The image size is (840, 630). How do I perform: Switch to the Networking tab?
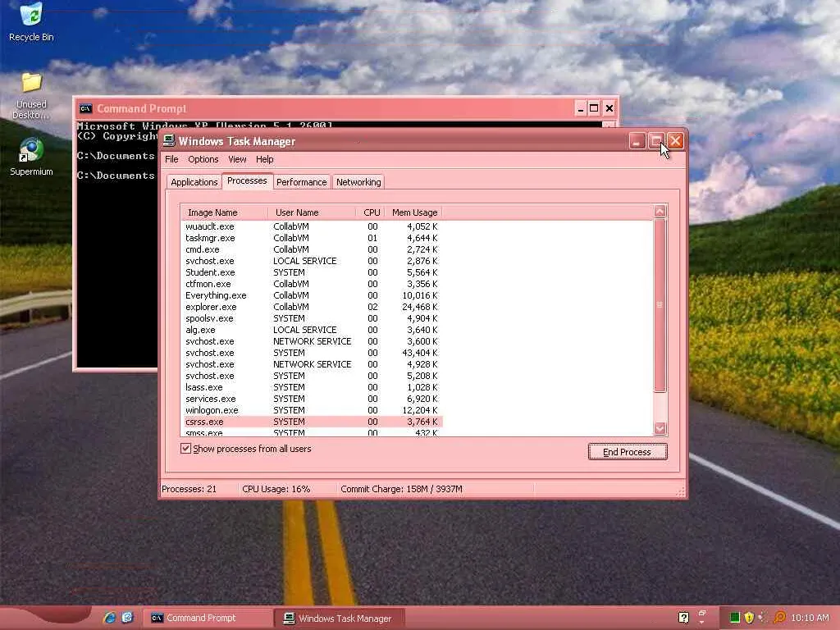tap(358, 182)
